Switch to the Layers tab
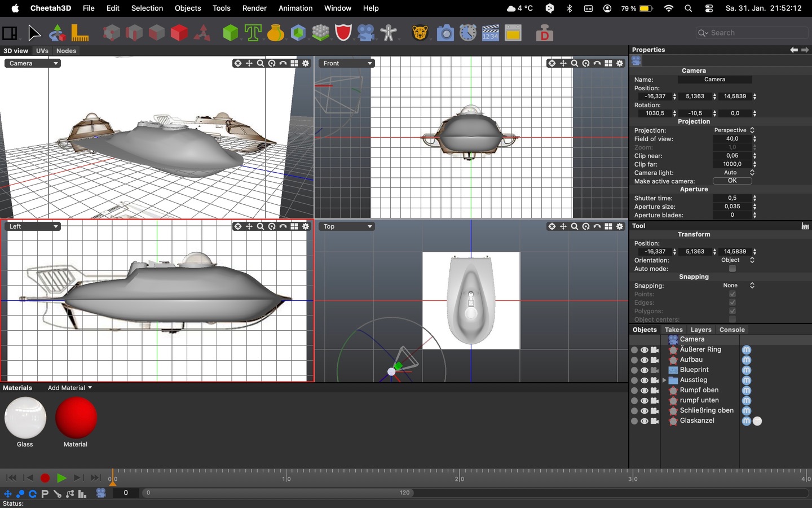The image size is (812, 508). [701, 330]
